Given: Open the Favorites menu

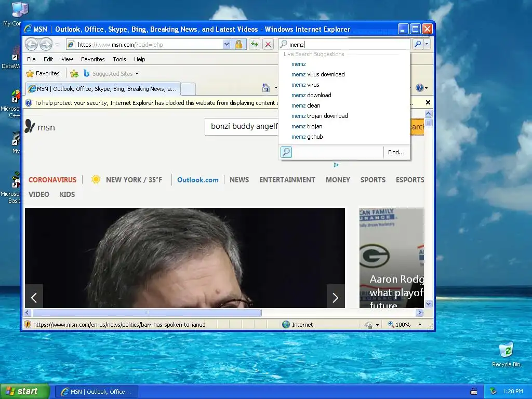Looking at the screenshot, I should point(92,59).
